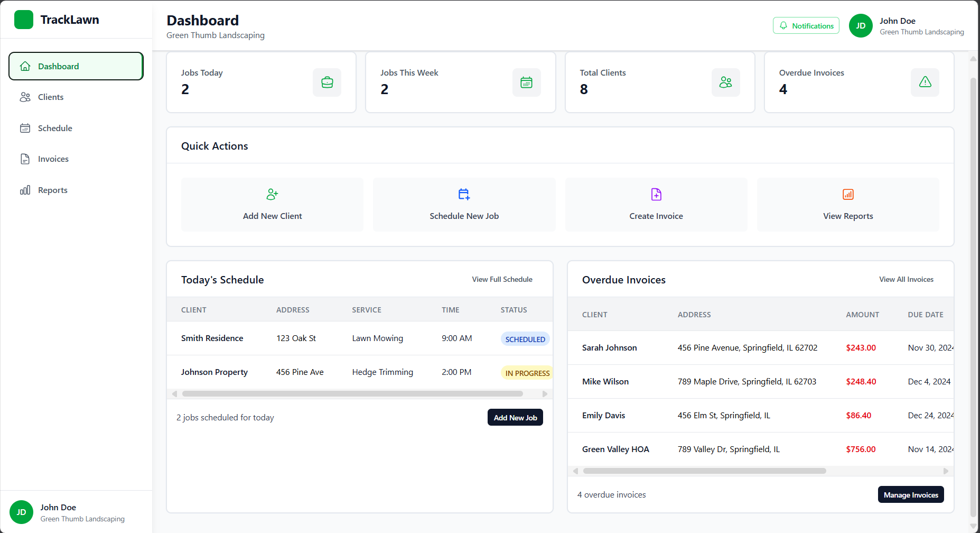Click the Dec 4, 2024 due date

click(x=929, y=381)
